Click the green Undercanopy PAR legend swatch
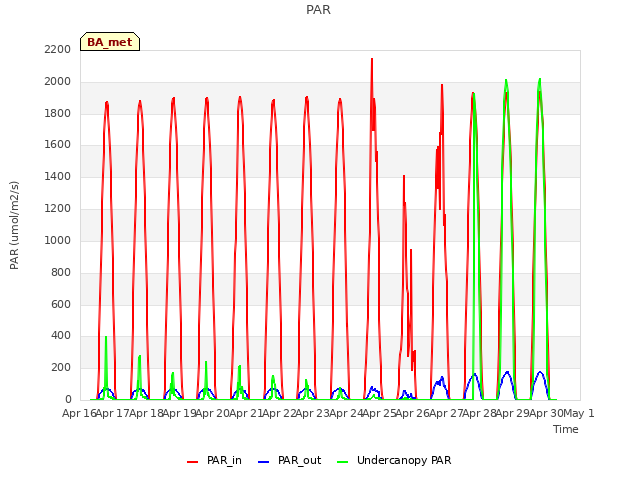The height and width of the screenshot is (480, 640). [x=342, y=462]
